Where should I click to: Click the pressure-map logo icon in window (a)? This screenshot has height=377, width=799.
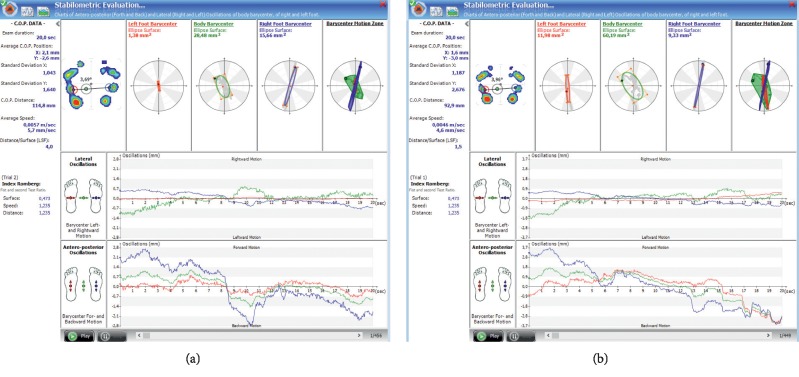11,9
